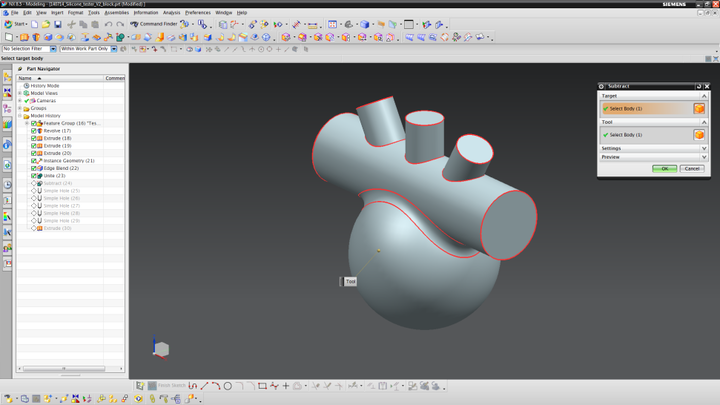The width and height of the screenshot is (720, 405).
Task: Save the part with floppy icon
Action: pyautogui.click(x=57, y=24)
